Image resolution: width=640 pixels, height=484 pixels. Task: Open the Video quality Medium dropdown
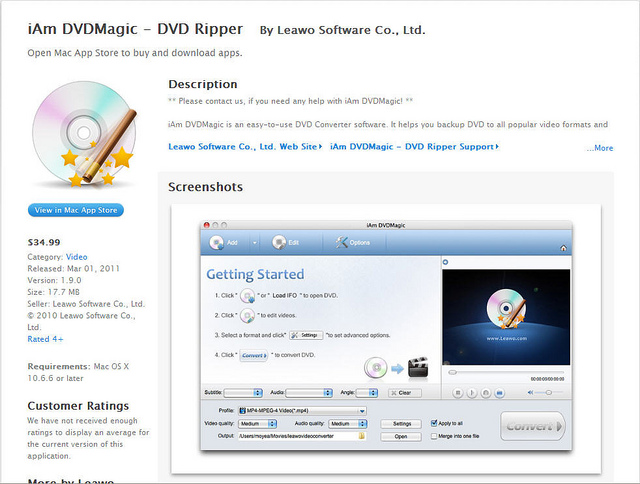(x=258, y=424)
